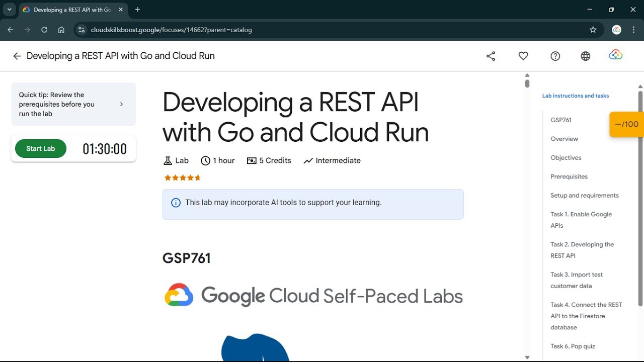Expand the Quick tip prerequisites chevron
This screenshot has height=362, width=644.
121,104
